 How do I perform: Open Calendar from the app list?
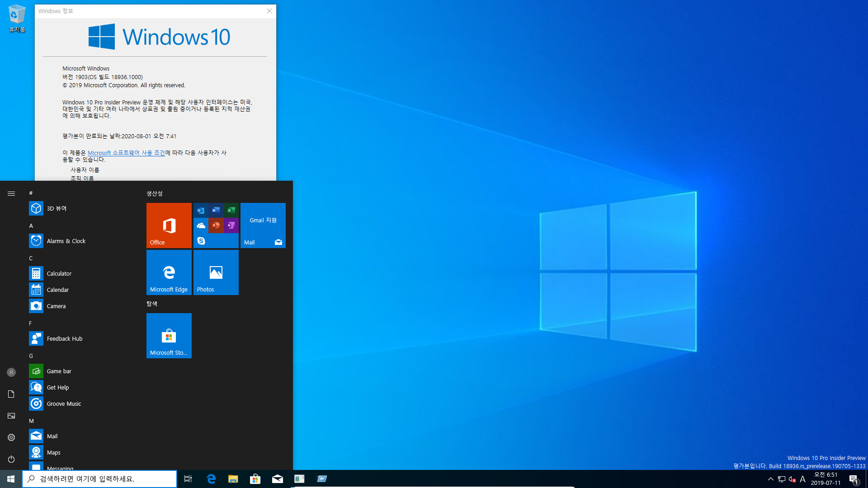81,290
